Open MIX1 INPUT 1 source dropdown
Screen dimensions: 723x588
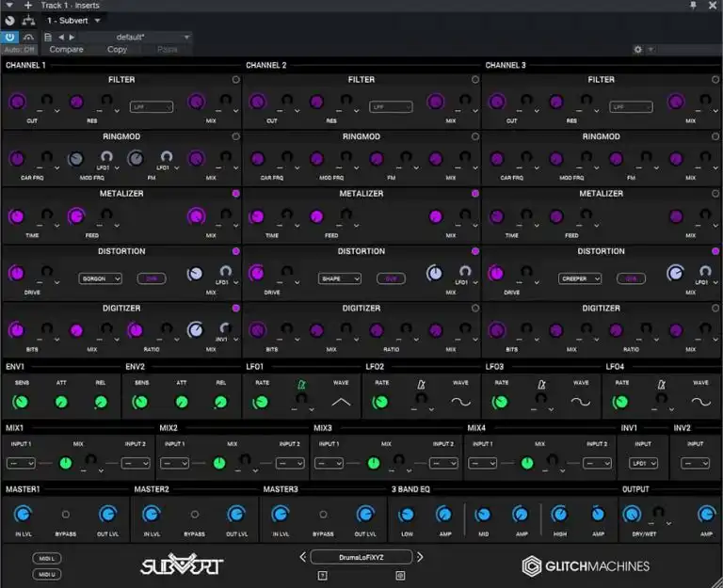click(x=21, y=463)
